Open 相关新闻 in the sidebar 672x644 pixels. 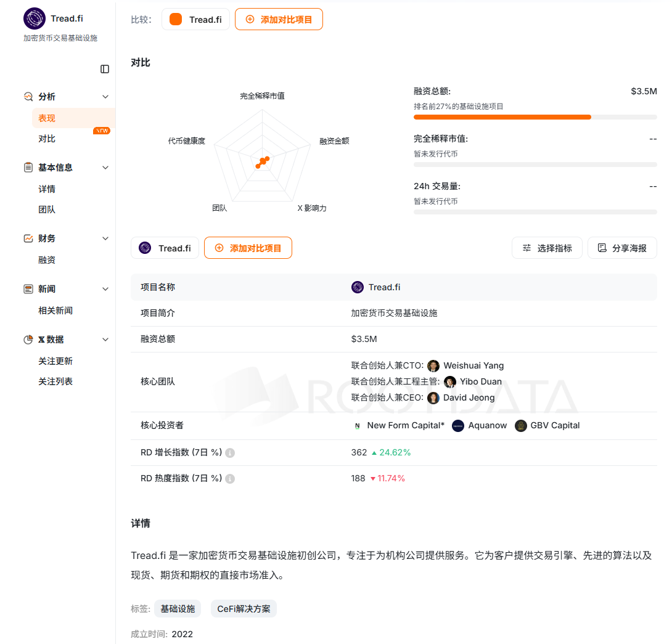pyautogui.click(x=55, y=311)
